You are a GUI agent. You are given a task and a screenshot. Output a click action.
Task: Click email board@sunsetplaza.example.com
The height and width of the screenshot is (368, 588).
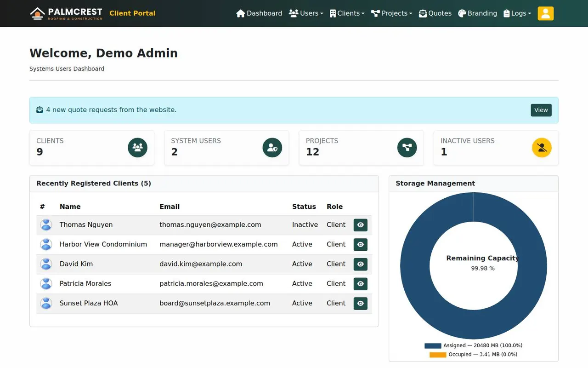point(215,303)
